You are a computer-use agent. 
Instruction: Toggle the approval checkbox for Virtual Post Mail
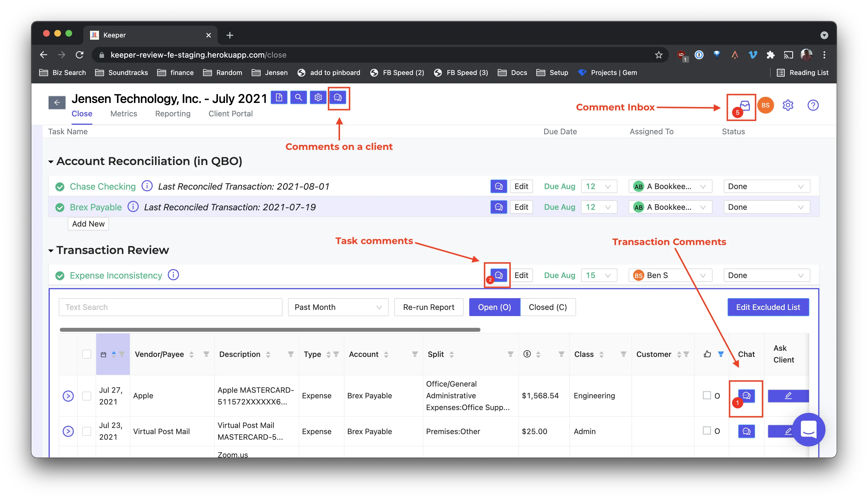(x=707, y=430)
